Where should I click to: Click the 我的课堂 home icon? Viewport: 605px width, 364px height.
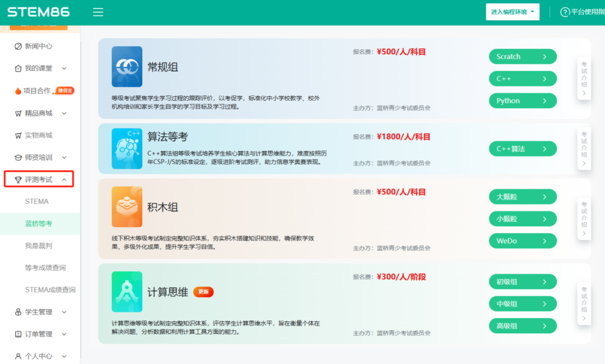[18, 68]
